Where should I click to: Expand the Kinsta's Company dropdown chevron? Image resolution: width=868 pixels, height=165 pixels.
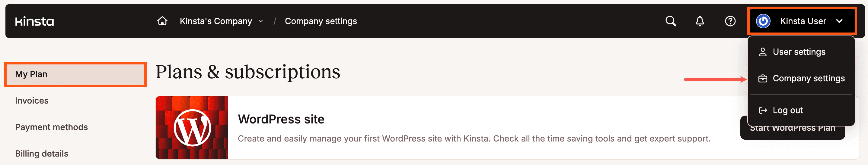260,21
